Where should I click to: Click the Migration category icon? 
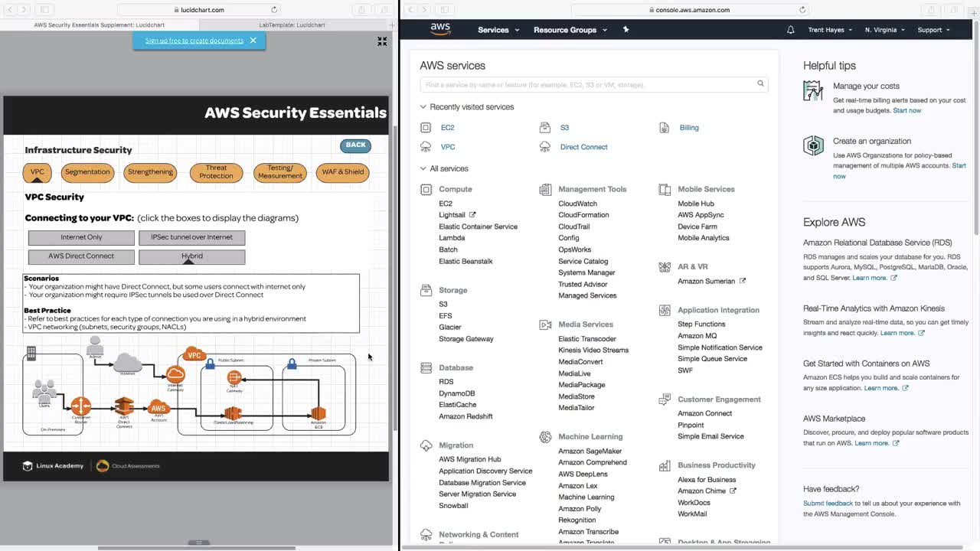pos(426,445)
